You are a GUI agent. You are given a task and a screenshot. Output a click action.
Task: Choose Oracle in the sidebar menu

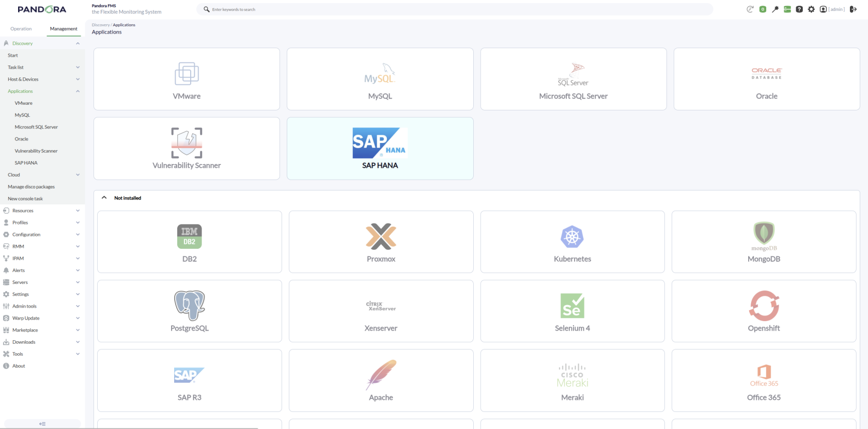[22, 139]
